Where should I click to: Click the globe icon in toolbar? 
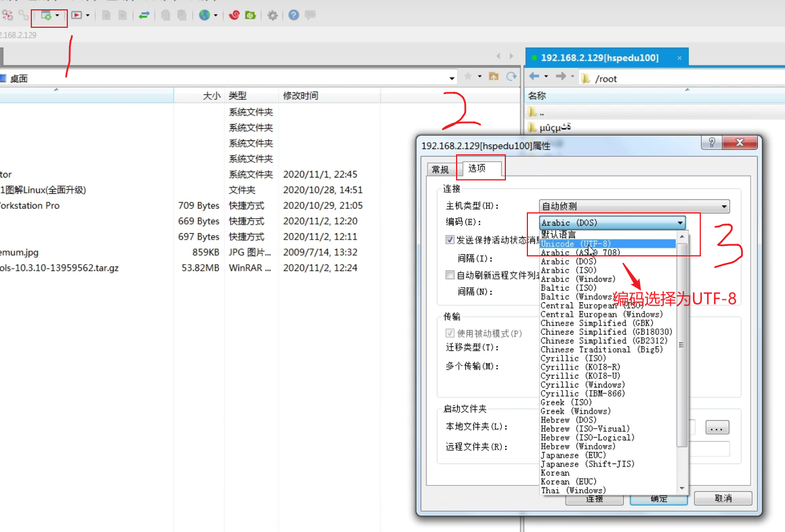coord(204,15)
